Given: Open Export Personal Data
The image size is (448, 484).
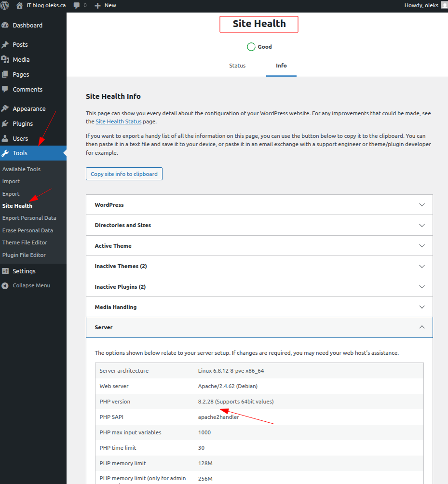Looking at the screenshot, I should pyautogui.click(x=29, y=218).
